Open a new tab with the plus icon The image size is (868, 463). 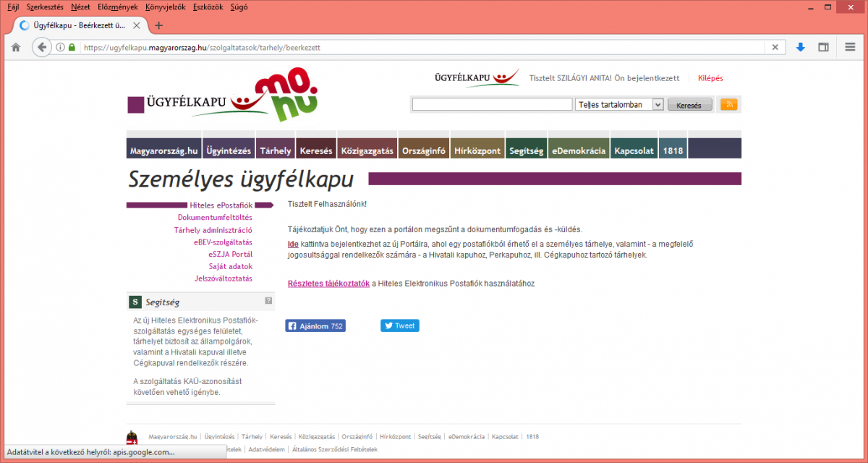pos(159,25)
